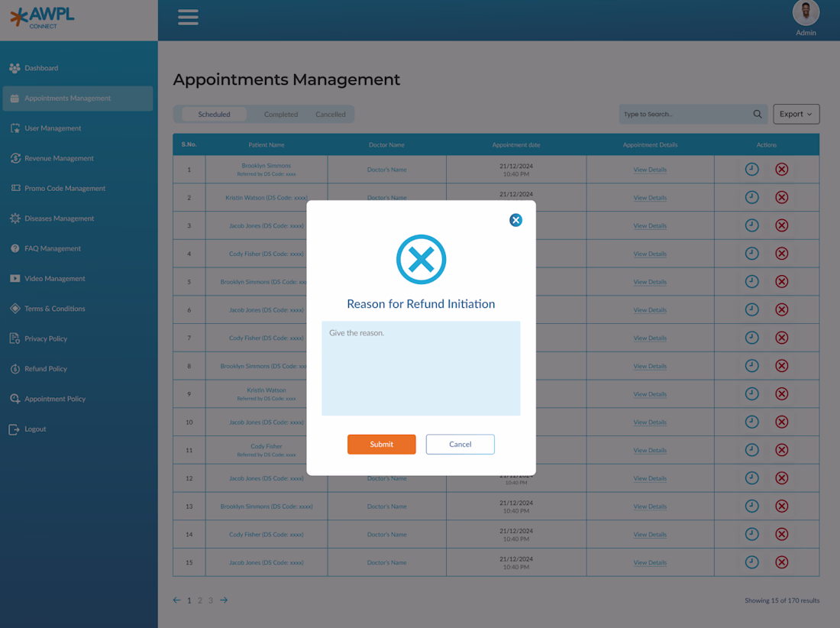Click the AWPL Connect logo
This screenshot has width=840, height=628.
point(42,18)
